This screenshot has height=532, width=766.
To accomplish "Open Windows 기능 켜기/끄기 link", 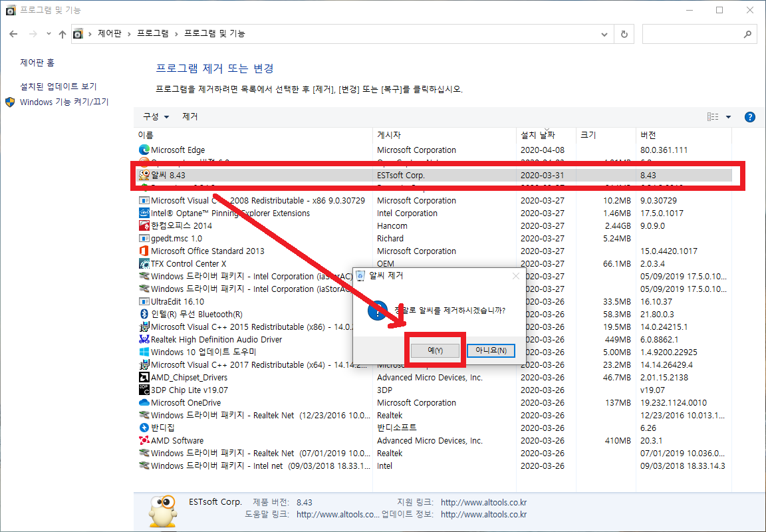I will coord(64,102).
